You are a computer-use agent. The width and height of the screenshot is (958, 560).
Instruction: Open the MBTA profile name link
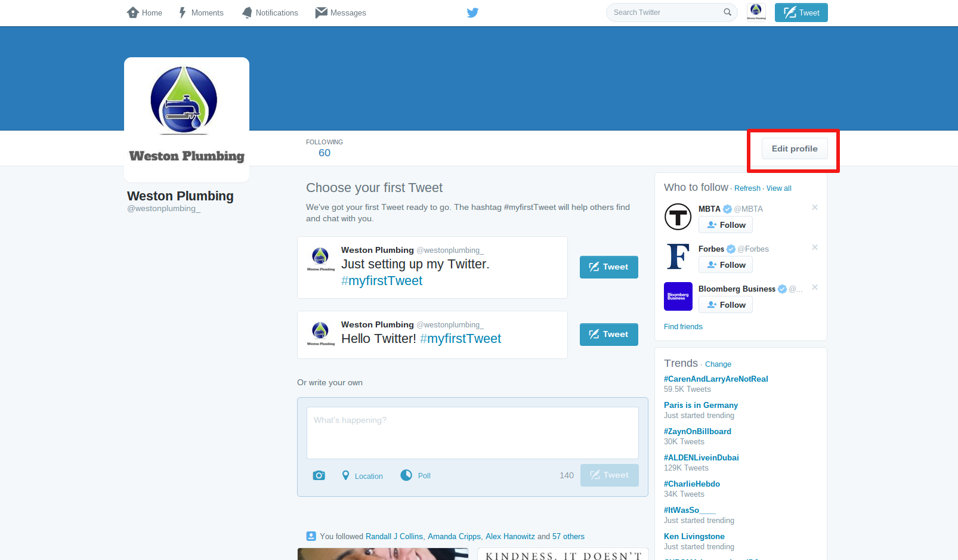pos(709,209)
